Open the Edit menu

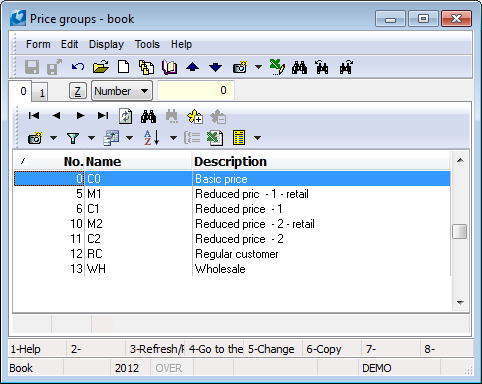point(69,44)
